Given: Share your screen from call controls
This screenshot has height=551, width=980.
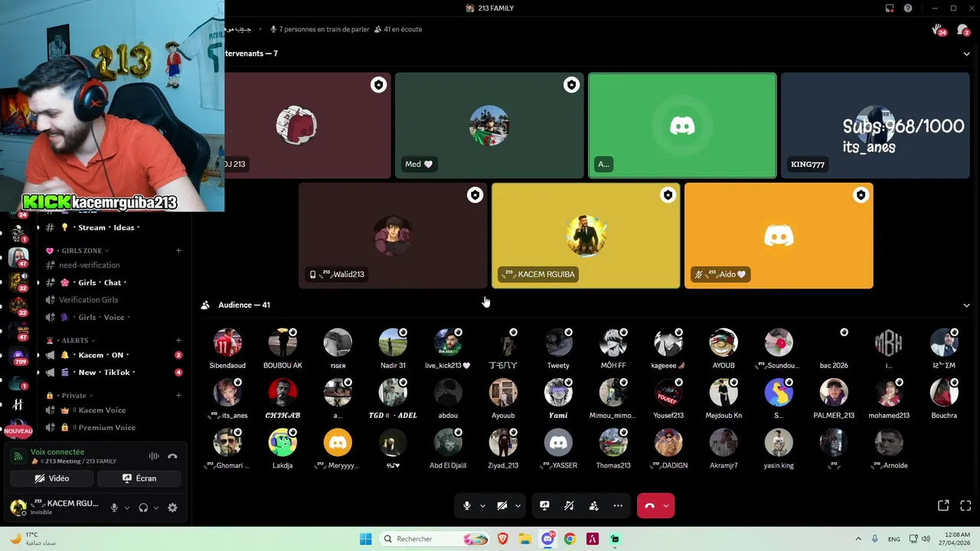Looking at the screenshot, I should (544, 506).
